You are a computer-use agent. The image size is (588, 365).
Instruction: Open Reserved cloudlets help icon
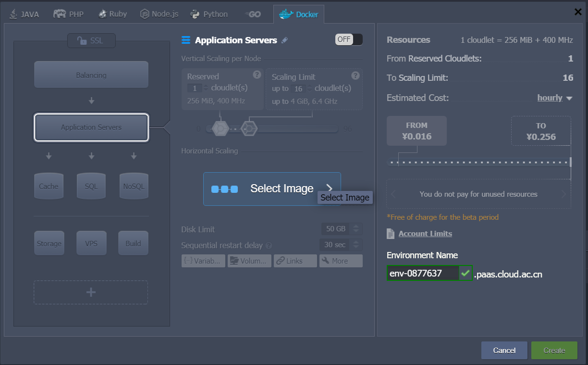pos(257,75)
